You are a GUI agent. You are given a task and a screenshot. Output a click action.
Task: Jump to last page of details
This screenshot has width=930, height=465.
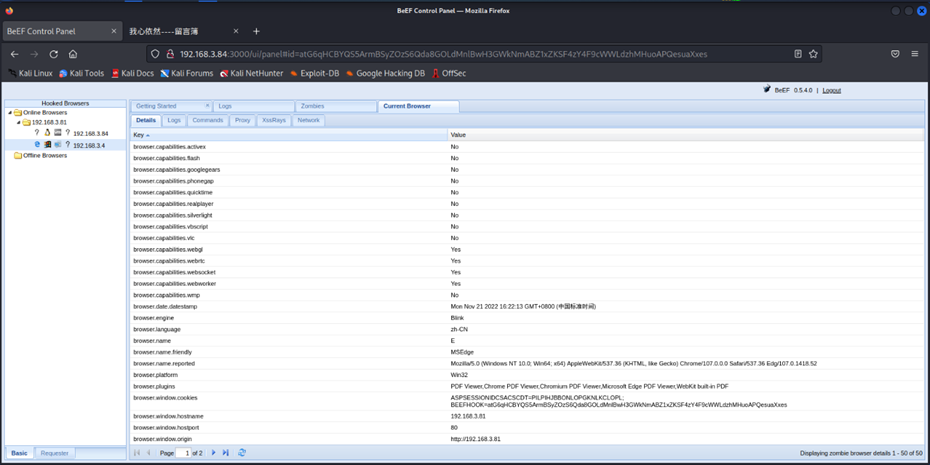pos(225,453)
